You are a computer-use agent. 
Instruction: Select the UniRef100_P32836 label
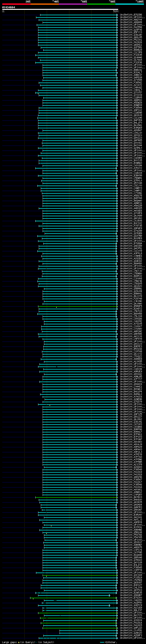[131, 63]
